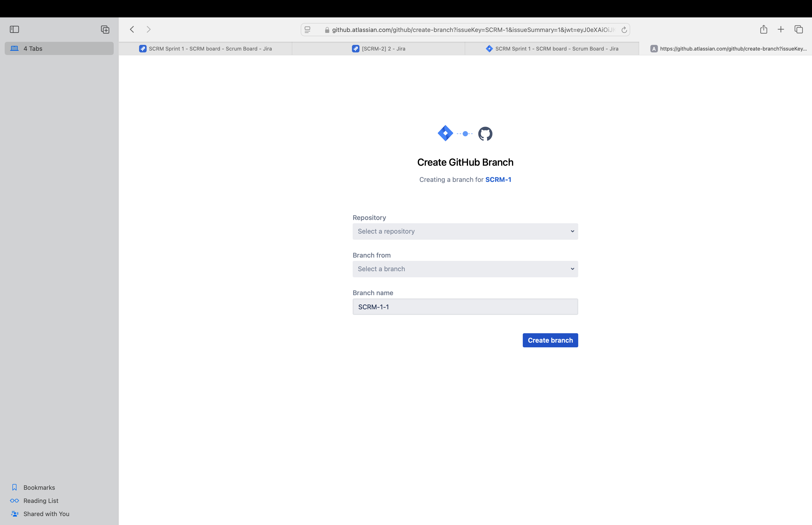
Task: Click the Create branch button
Action: tap(550, 340)
